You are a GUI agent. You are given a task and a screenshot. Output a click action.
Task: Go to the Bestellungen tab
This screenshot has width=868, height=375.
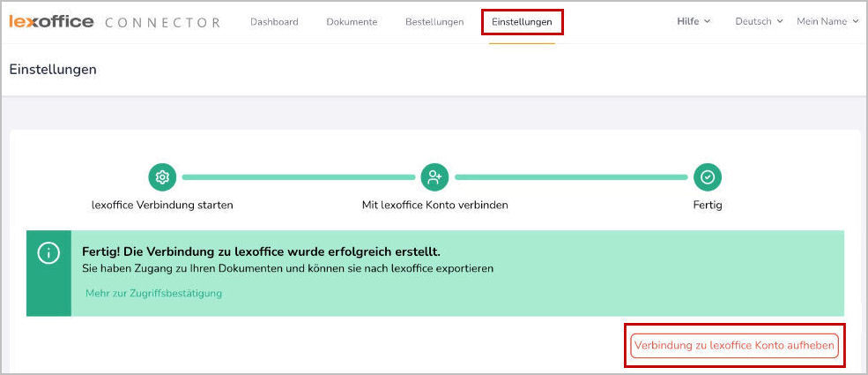pos(434,22)
